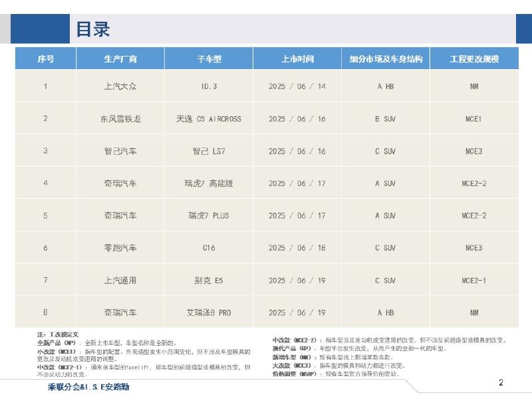Screen dimensions: 532x399
Task: Click the 别克 E5 model cell
Action: point(209,280)
